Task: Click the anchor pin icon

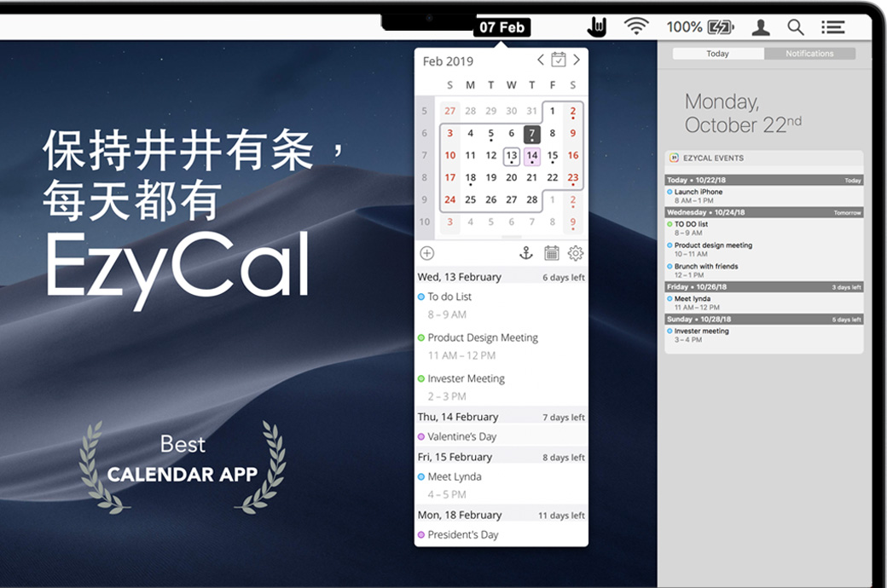Action: [x=526, y=253]
